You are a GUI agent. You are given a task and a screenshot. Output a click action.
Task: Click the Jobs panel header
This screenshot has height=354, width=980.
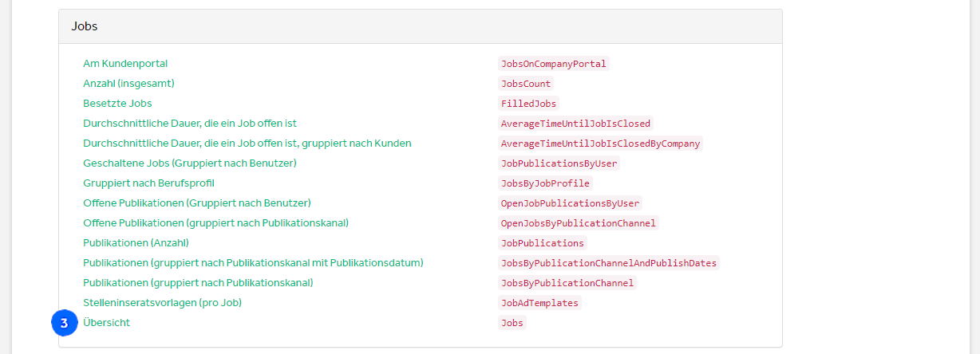point(421,26)
